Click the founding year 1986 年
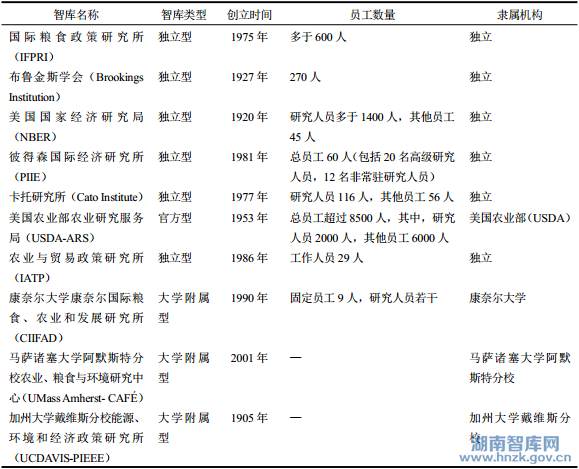Image resolution: width=579 pixels, height=469 pixels. pyautogui.click(x=249, y=258)
